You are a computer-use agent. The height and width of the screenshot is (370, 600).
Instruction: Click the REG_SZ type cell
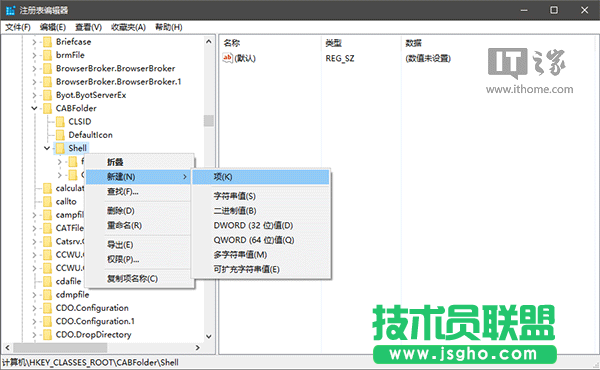[340, 59]
